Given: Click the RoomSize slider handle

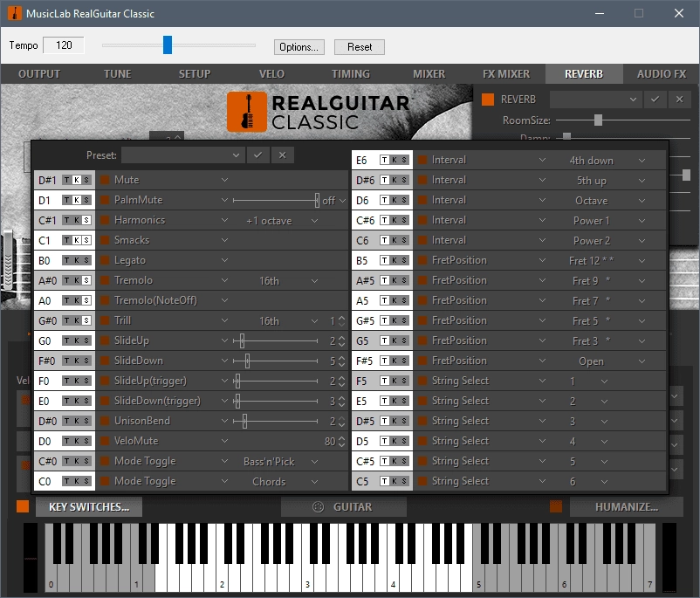Looking at the screenshot, I should click(x=598, y=120).
